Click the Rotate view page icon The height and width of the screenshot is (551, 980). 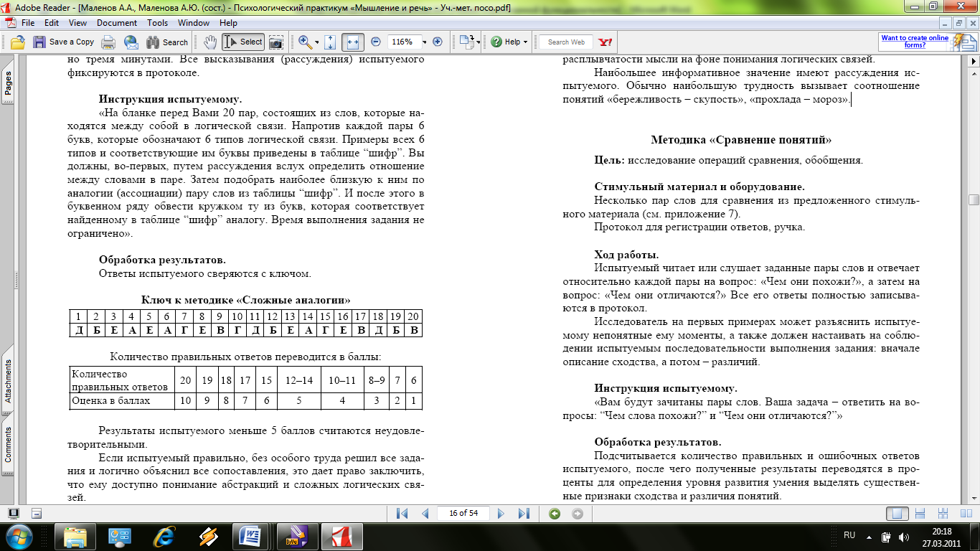click(466, 42)
